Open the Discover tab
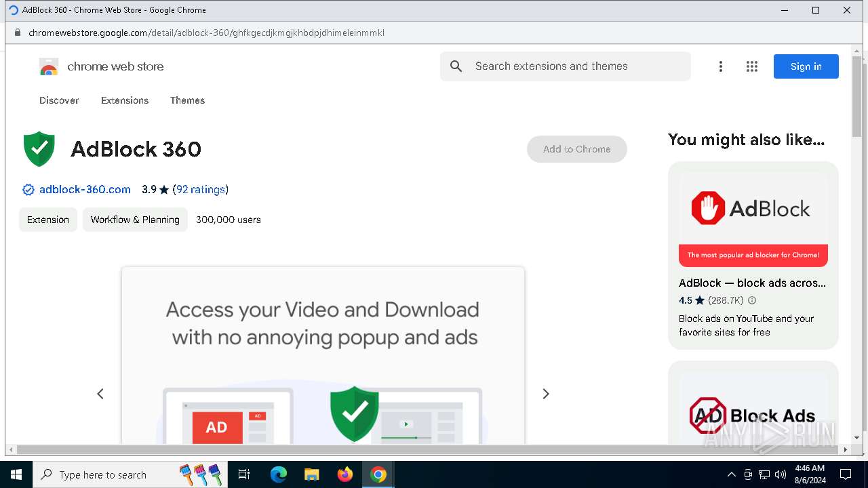The height and width of the screenshot is (488, 868). [59, 100]
